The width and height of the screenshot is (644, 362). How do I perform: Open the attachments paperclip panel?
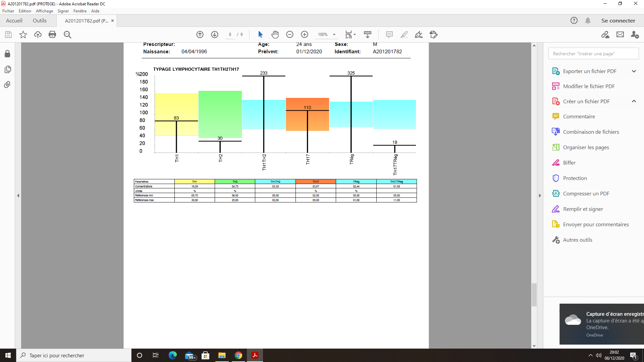(7, 85)
